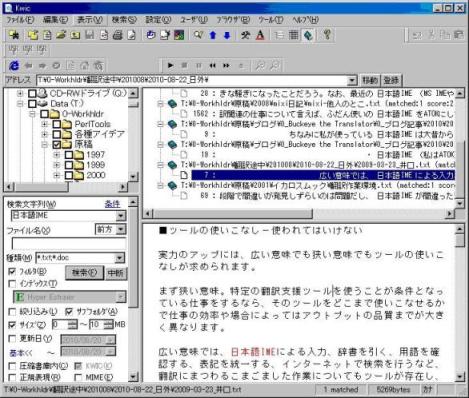Viewport: 469px width, 398px height.
Task: Click the fast-forward button in media toolbar
Action: 226,65
